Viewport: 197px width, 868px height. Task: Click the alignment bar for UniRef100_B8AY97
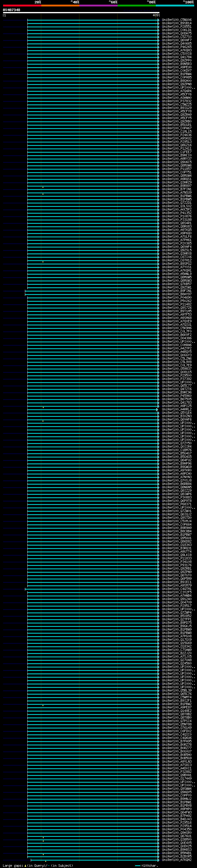tap(92, 294)
